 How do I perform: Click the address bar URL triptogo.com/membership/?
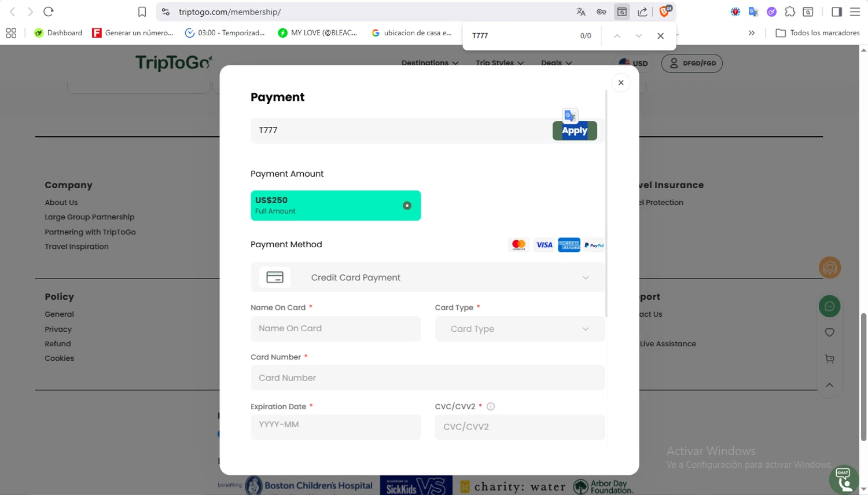(230, 12)
